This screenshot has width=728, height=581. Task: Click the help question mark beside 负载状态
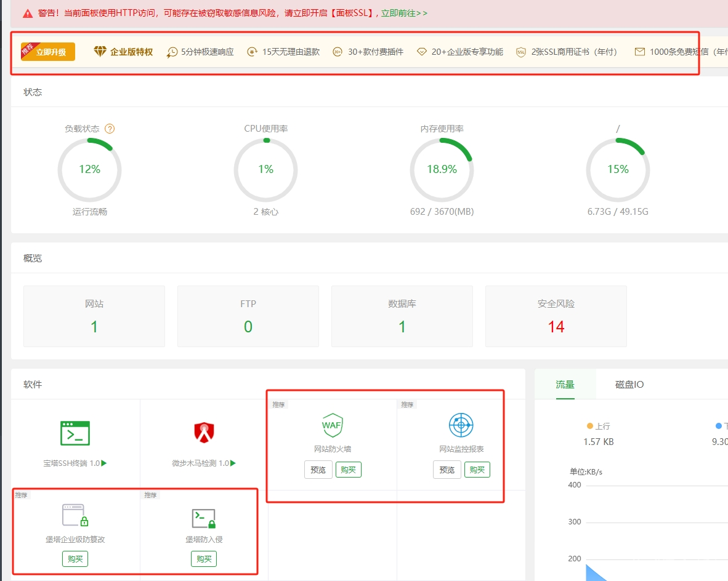tap(110, 129)
